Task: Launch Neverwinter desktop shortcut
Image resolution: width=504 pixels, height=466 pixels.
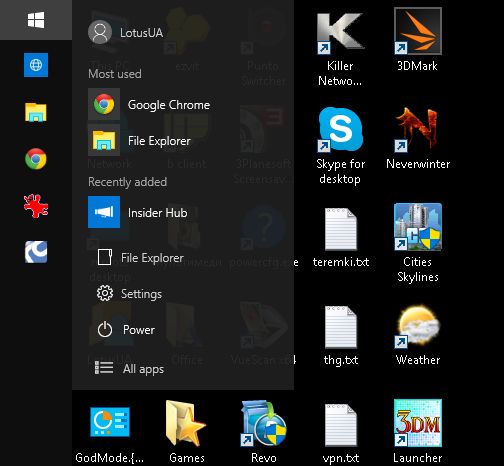Action: [x=418, y=138]
